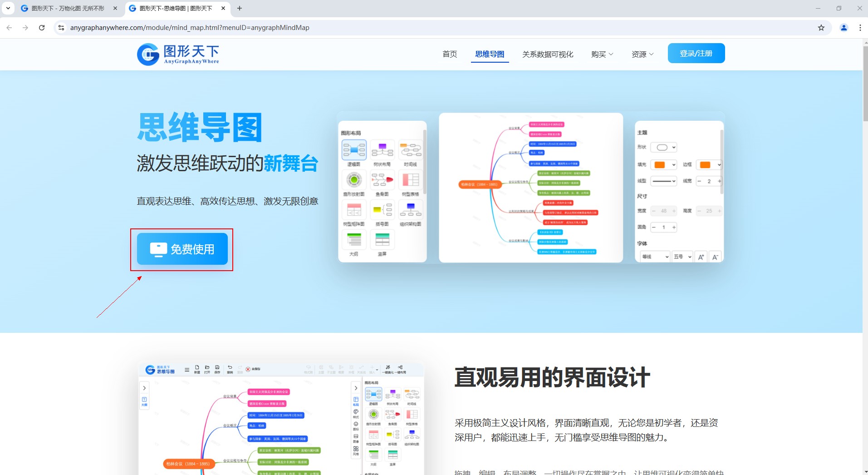
Task: Click the orange 填充 color swatch in preview
Action: (660, 165)
